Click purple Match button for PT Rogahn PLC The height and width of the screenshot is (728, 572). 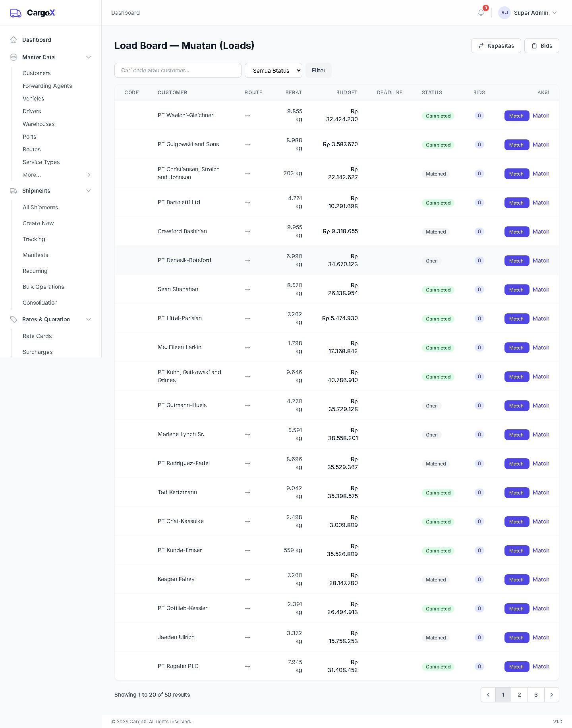coord(517,666)
